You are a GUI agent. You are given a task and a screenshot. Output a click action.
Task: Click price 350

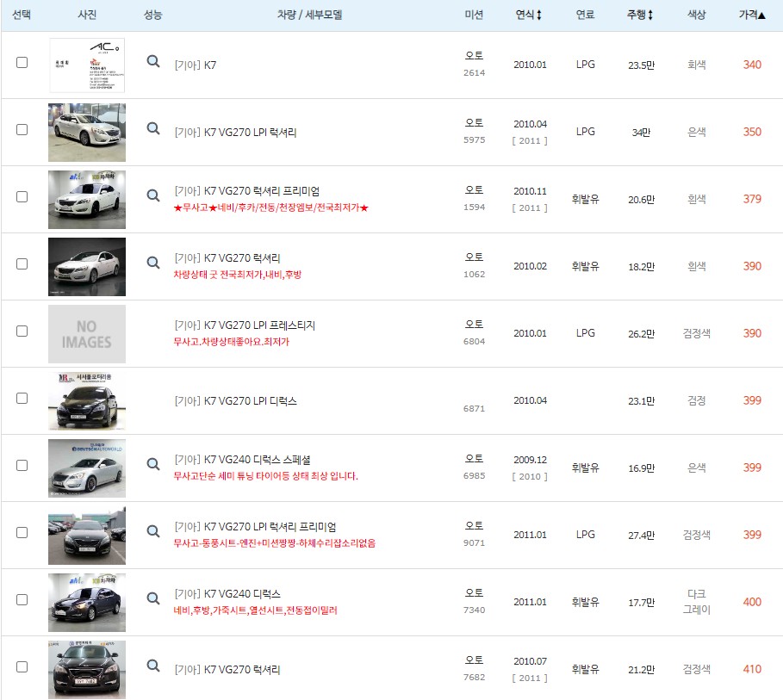(752, 132)
